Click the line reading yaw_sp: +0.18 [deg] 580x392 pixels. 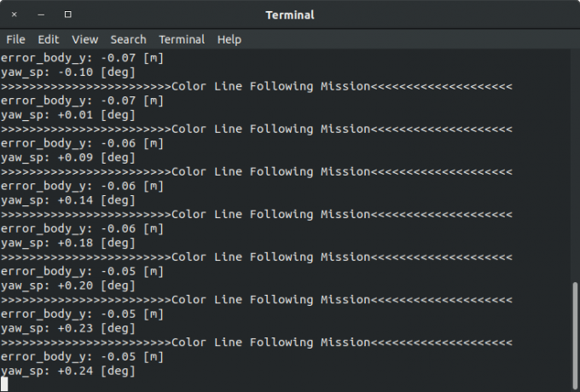[x=68, y=243]
